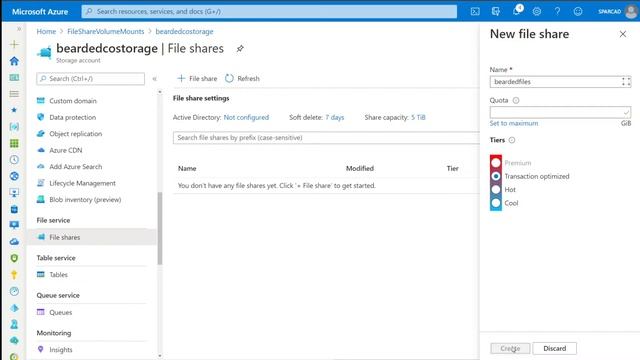The width and height of the screenshot is (640, 360).
Task: Click the Name field containing beardedfiles
Action: tap(560, 82)
